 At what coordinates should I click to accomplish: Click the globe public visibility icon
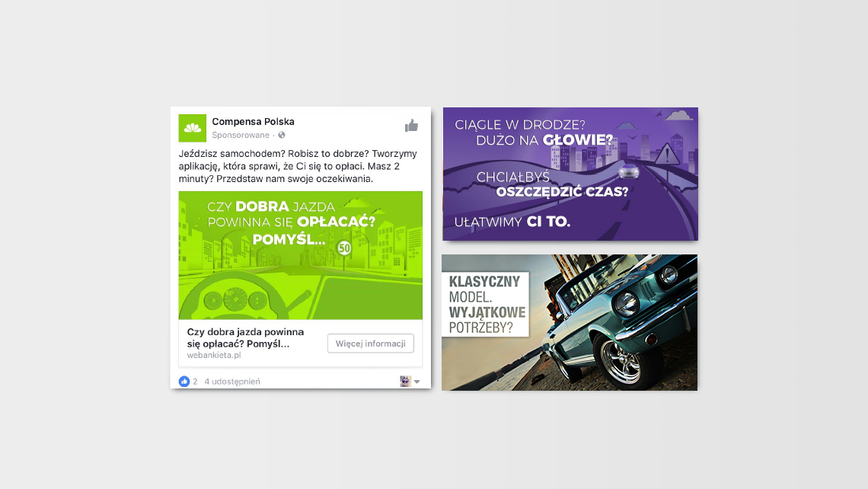click(x=282, y=135)
